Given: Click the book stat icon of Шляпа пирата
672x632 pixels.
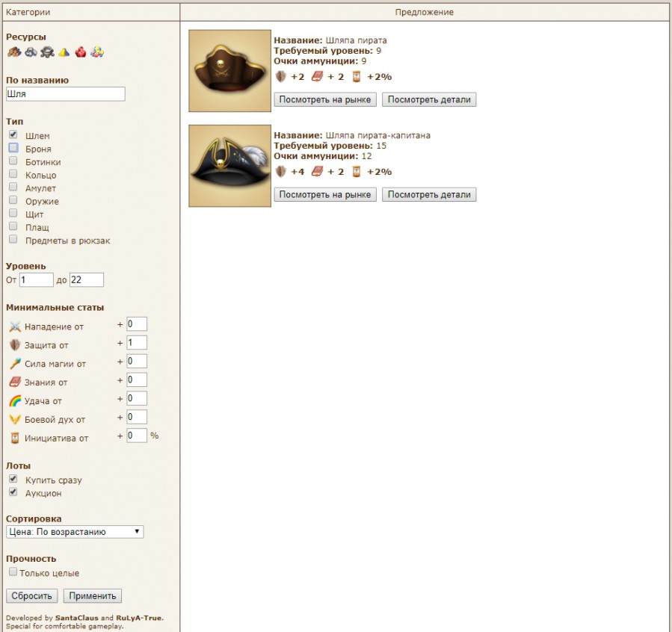Looking at the screenshot, I should click(x=317, y=77).
